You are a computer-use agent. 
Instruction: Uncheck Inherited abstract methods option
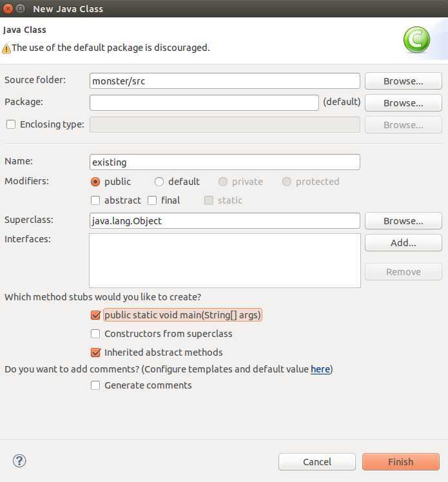tap(95, 352)
